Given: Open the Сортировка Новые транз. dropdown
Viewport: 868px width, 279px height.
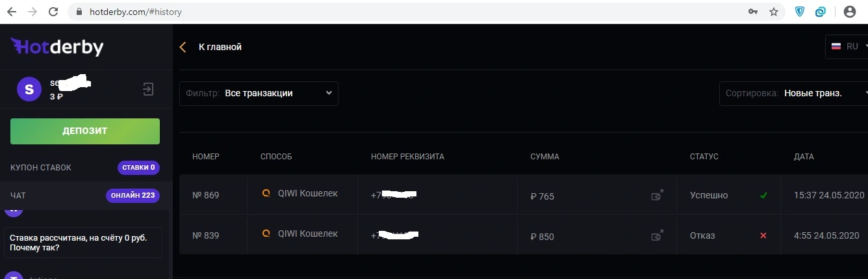Looking at the screenshot, I should coord(794,93).
